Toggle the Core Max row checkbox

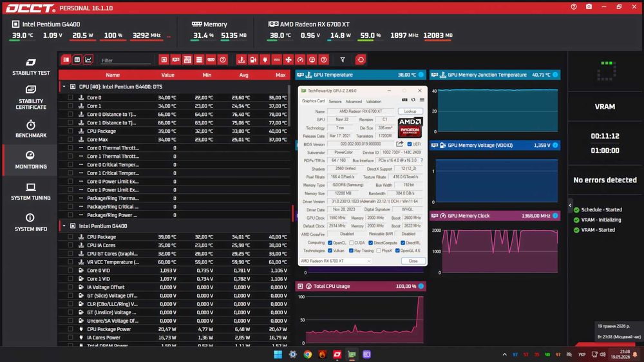[70, 140]
